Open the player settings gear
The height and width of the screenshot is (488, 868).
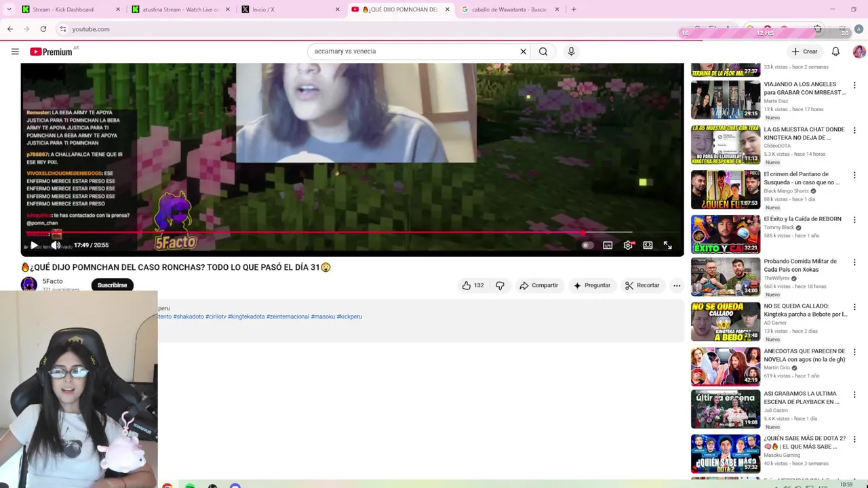tap(628, 245)
